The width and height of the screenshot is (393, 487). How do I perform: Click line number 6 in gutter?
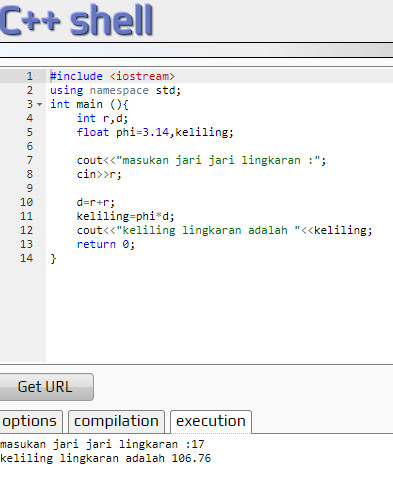30,146
